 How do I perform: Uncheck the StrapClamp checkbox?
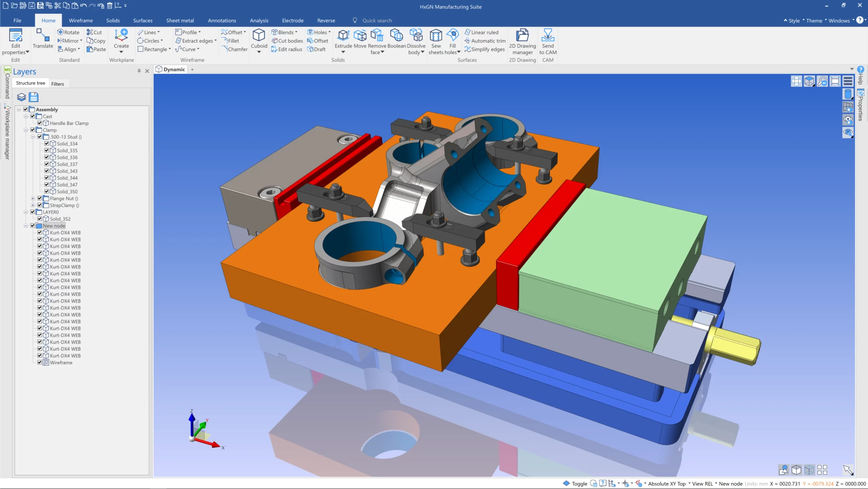point(40,205)
